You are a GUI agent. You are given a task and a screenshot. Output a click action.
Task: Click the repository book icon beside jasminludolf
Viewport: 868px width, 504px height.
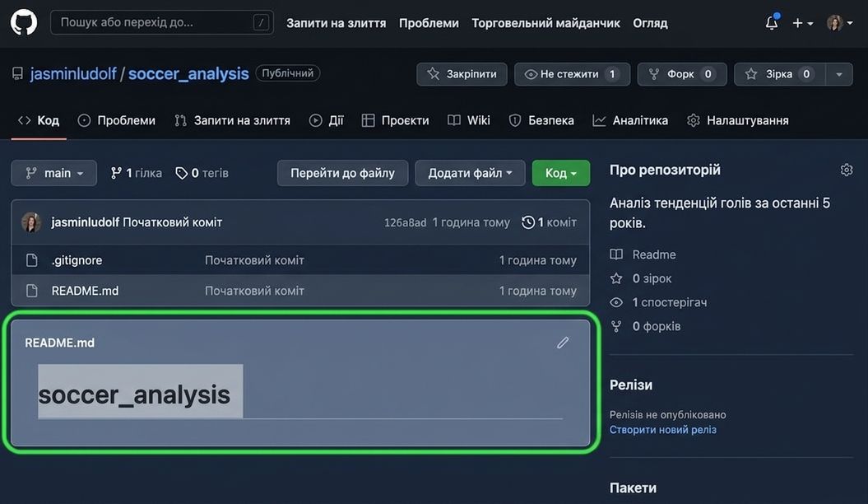point(18,73)
